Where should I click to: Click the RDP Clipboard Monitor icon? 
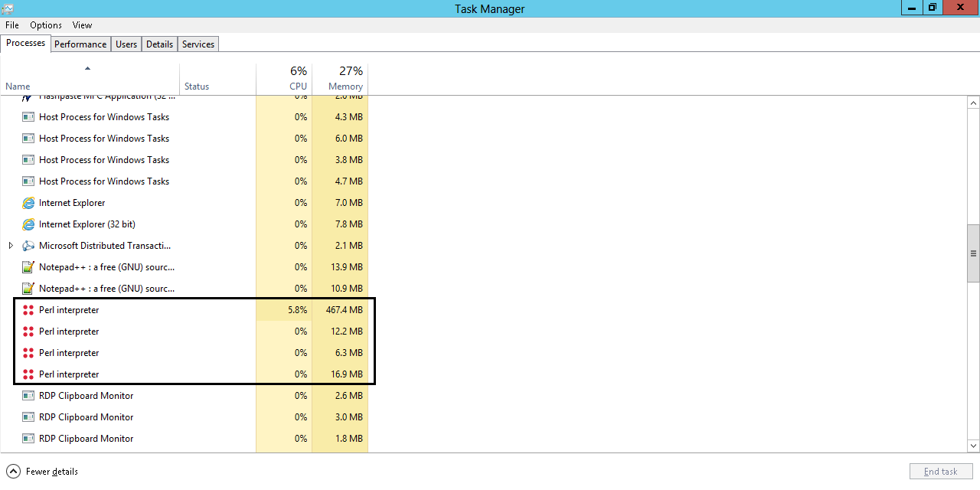coord(28,395)
